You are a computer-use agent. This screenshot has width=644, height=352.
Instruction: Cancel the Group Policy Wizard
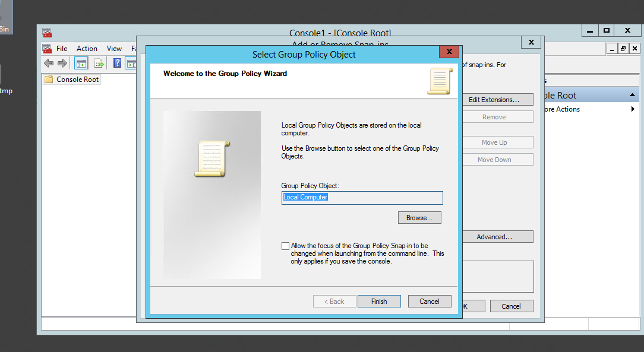pos(429,302)
